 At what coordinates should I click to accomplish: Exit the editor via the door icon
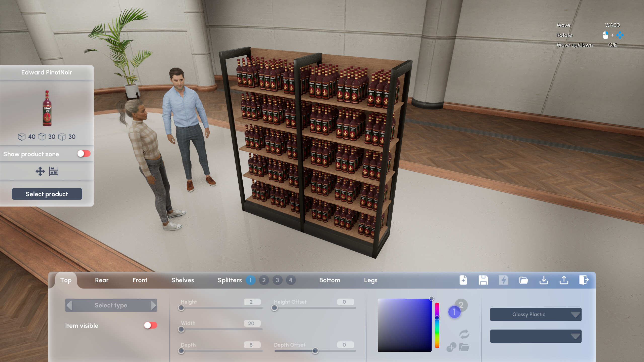pos(584,280)
